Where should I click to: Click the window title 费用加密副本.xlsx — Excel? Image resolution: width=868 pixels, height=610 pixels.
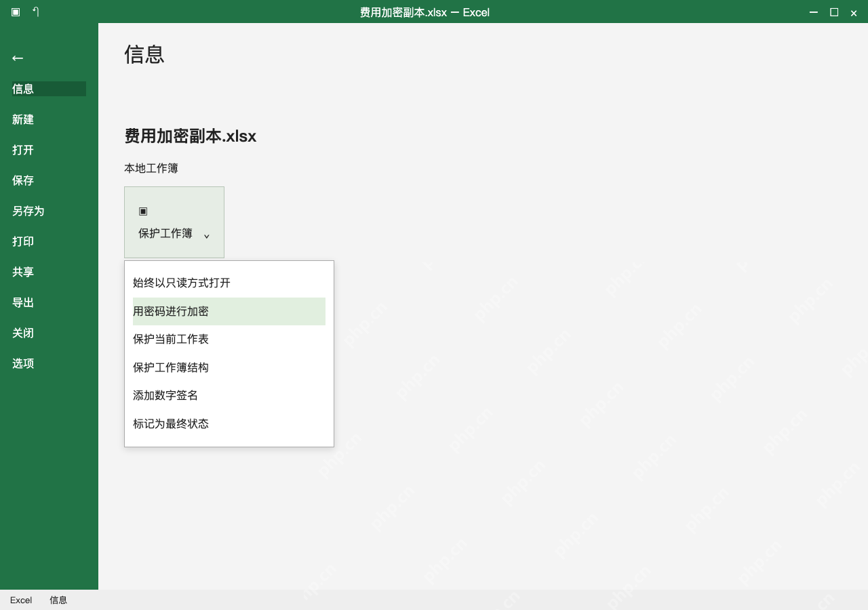pyautogui.click(x=425, y=12)
